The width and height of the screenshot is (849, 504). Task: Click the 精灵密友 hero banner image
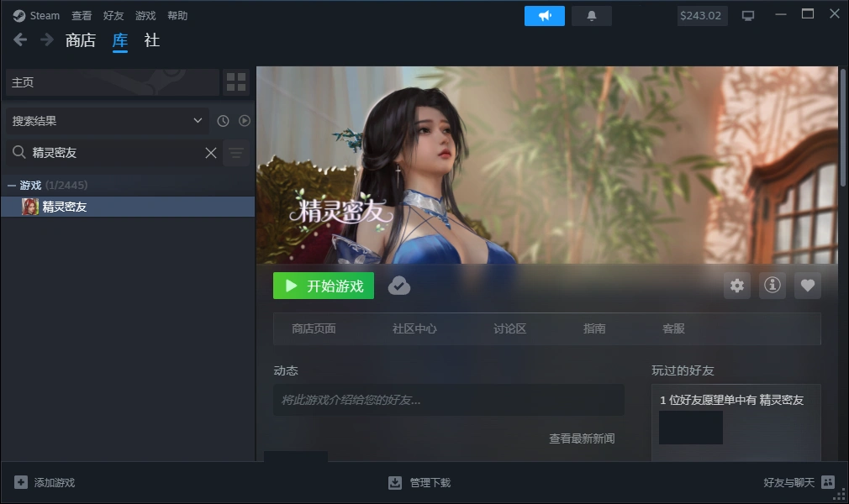coord(547,165)
